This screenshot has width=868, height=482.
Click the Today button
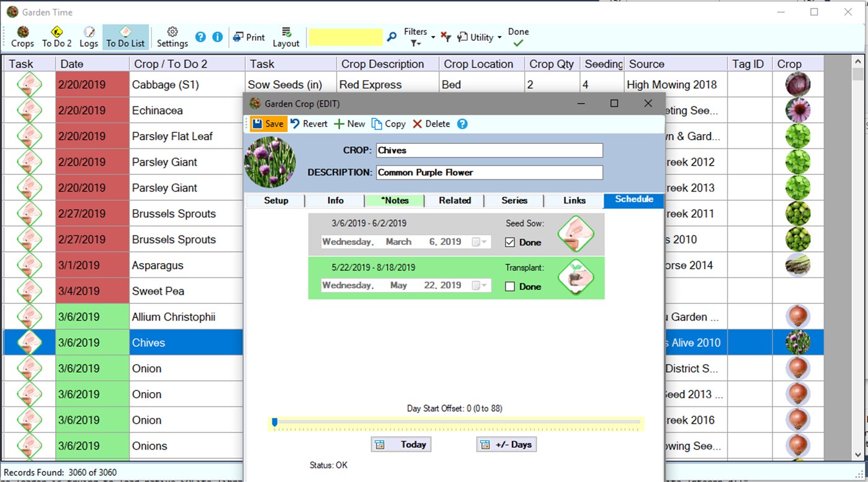(401, 444)
